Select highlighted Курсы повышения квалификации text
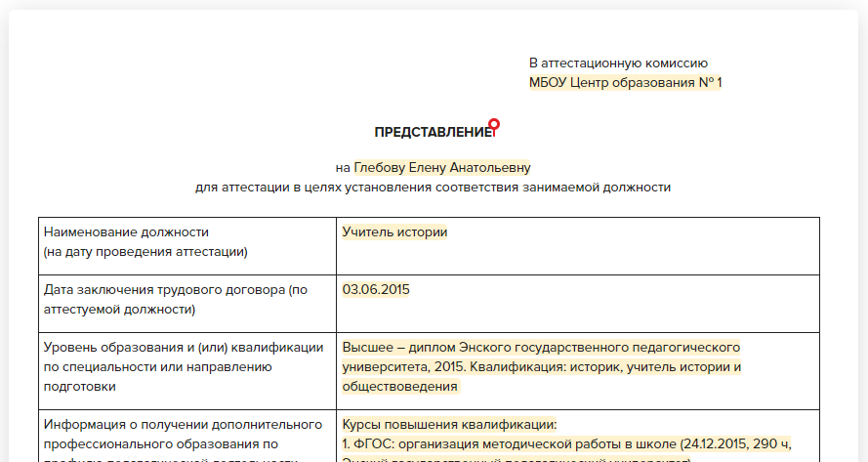Screen dimensions: 868x462 click(448, 425)
